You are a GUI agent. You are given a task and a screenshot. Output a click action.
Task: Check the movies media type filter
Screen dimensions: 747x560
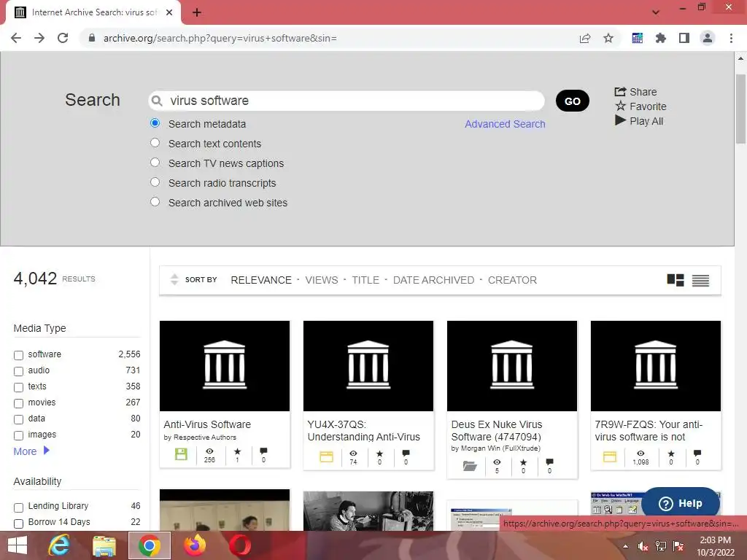(18, 403)
